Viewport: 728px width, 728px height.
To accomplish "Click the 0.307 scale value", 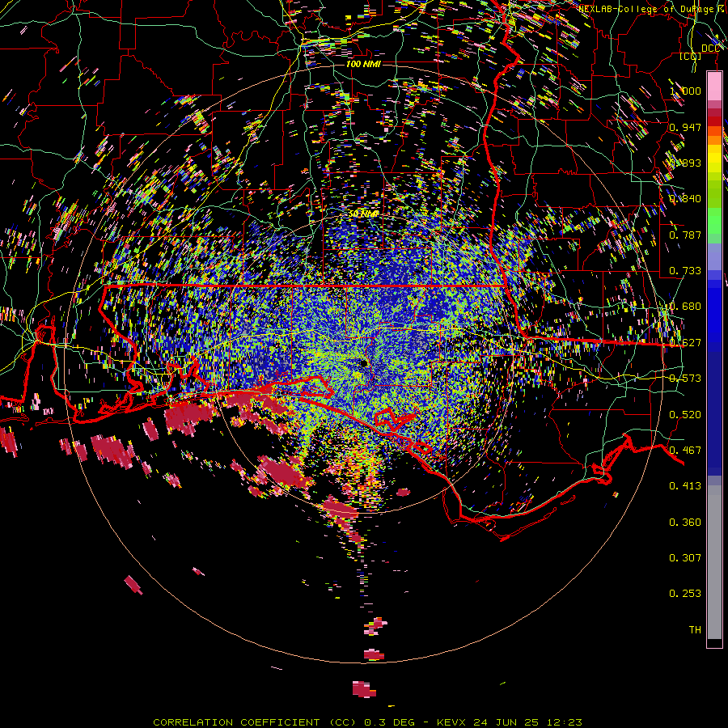I will [685, 557].
